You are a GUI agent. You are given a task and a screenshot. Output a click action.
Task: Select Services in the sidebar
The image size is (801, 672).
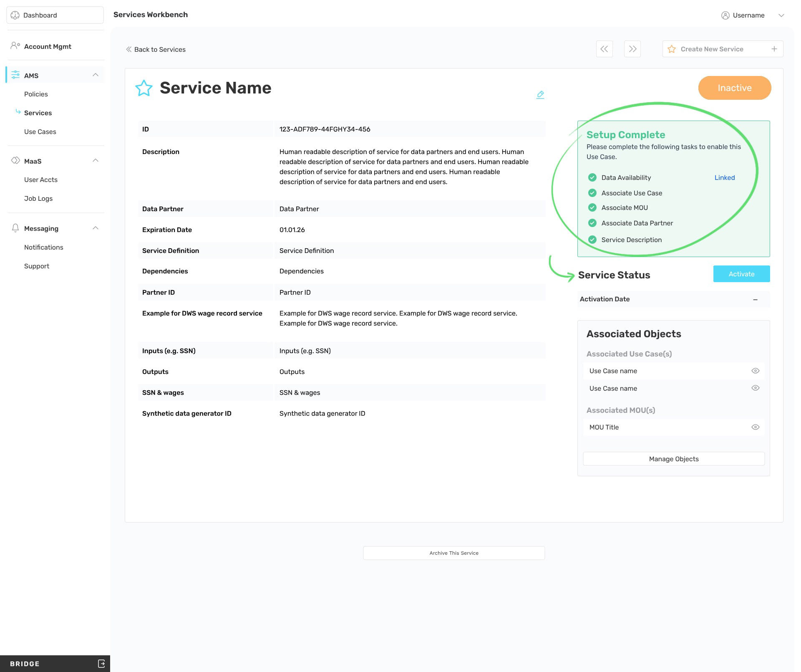click(38, 113)
